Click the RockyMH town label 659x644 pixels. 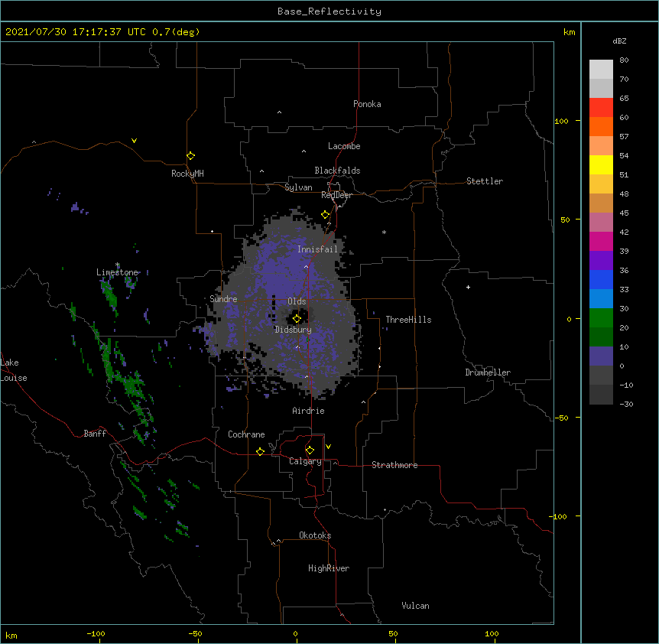187,174
